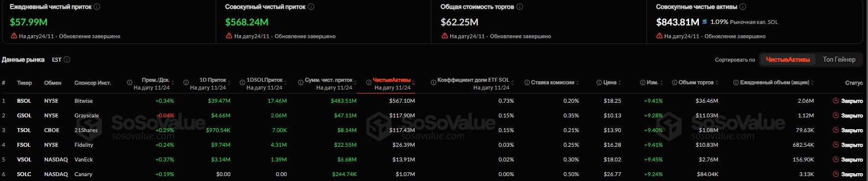Click warning triangle under $62.25M
The width and height of the screenshot is (868, 181).
point(445,36)
